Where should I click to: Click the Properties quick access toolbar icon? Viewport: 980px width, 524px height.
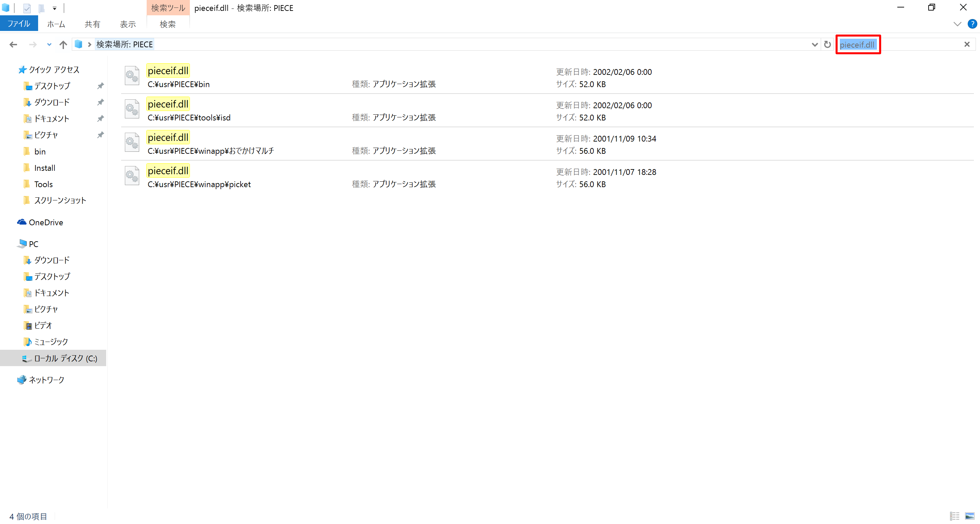[27, 8]
